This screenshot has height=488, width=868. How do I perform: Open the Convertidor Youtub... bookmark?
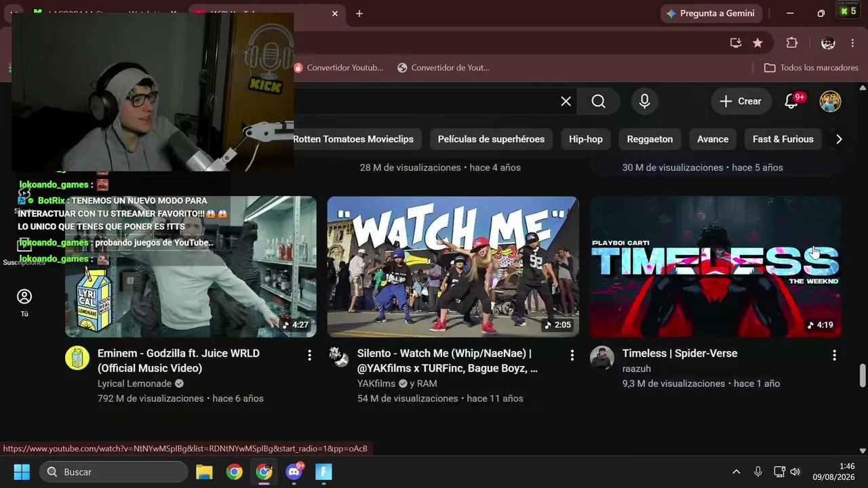339,68
